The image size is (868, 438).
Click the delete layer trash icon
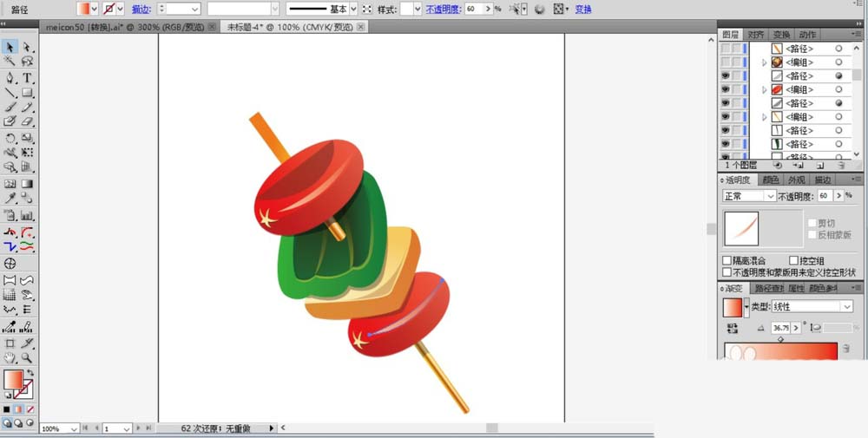841,165
